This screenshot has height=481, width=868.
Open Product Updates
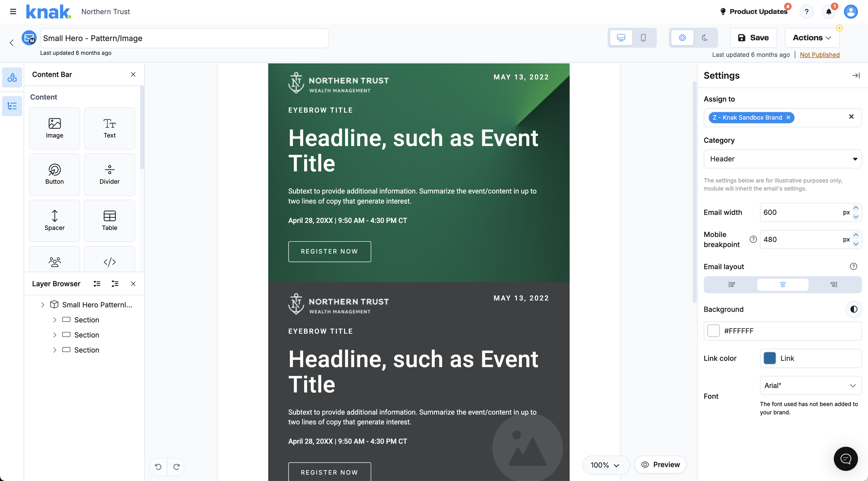[754, 11]
